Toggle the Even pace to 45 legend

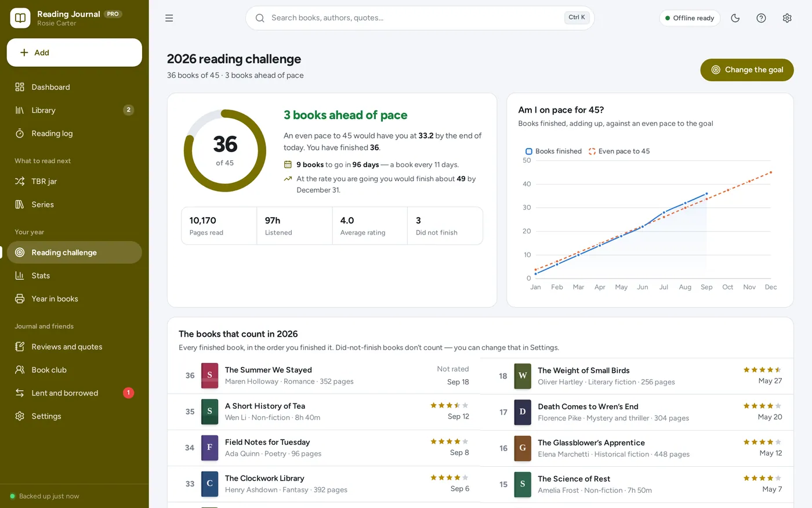(619, 152)
